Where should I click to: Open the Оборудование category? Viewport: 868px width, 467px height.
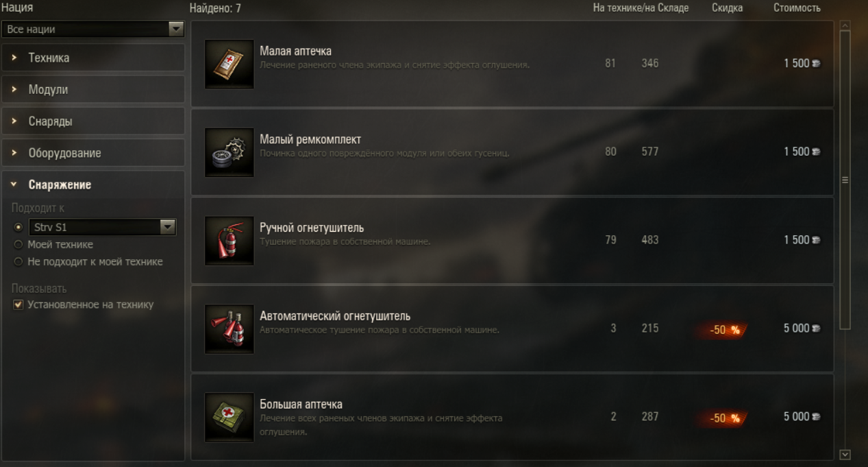(93, 153)
